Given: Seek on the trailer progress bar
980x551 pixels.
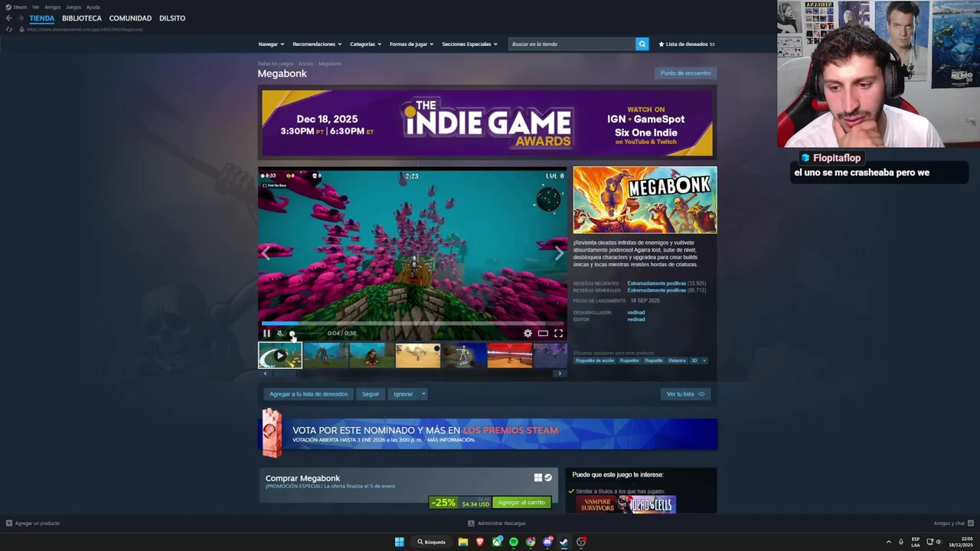Looking at the screenshot, I should 413,324.
